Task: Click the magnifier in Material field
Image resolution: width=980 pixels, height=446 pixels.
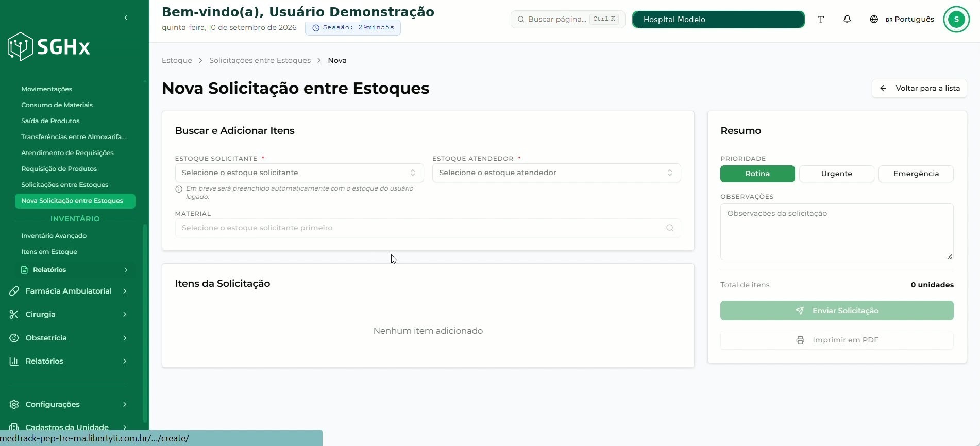Action: tap(670, 228)
